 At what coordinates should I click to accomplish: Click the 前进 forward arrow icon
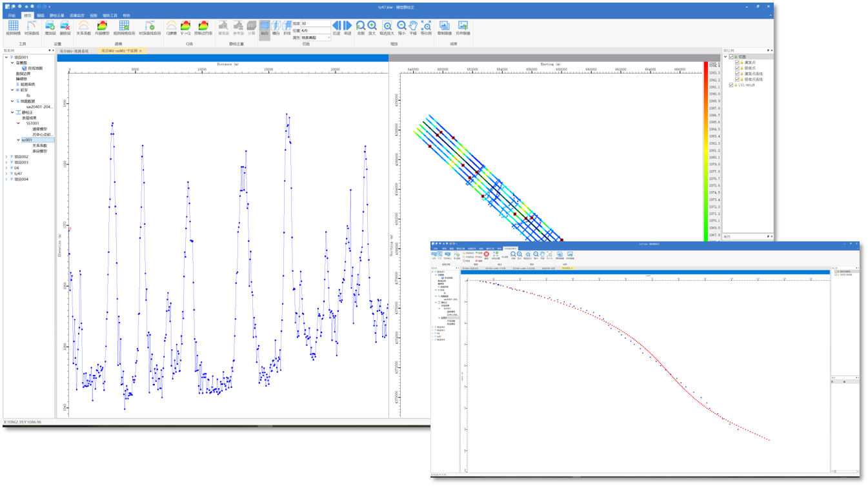[x=348, y=25]
